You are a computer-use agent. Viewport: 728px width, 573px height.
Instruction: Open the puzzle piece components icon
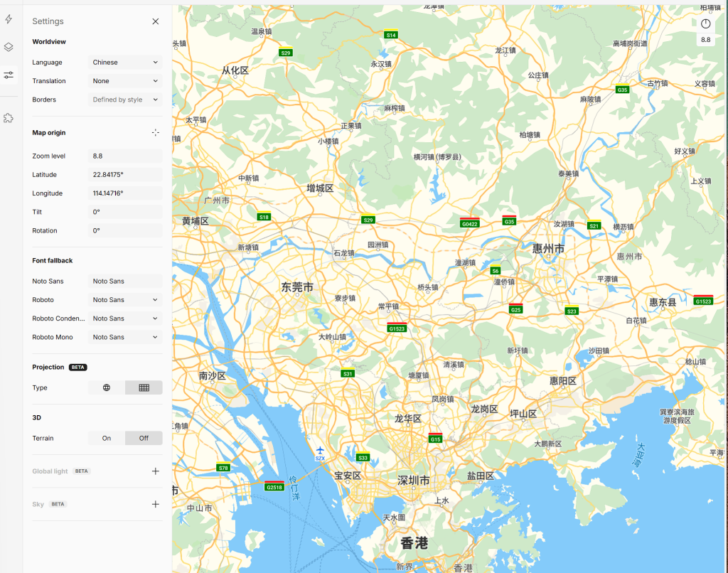pos(9,118)
